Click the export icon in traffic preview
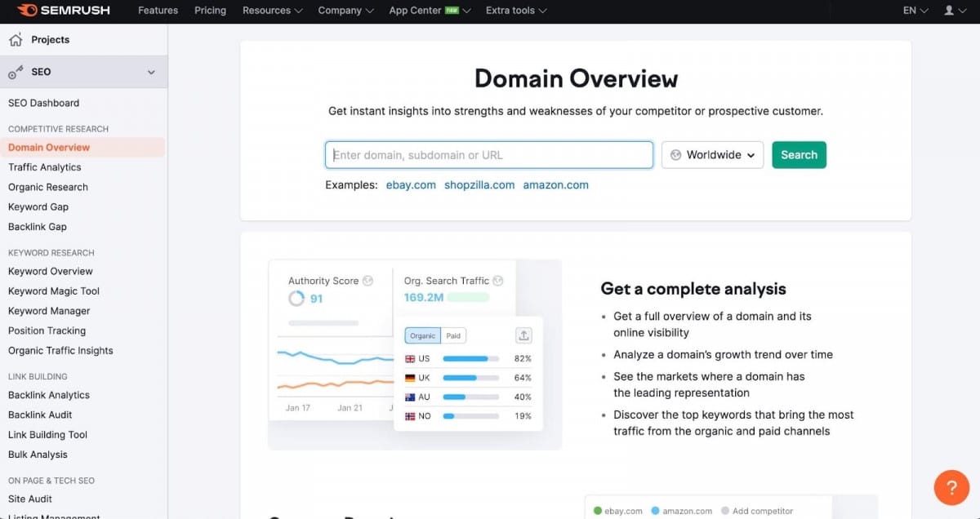The image size is (980, 519). tap(523, 335)
